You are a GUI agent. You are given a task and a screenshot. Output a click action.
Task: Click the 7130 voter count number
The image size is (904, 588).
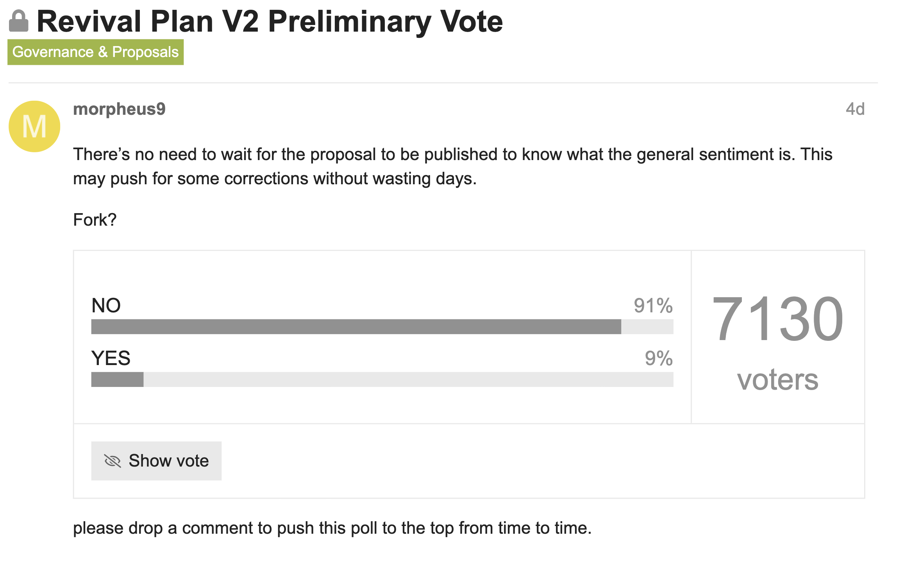pos(777,319)
